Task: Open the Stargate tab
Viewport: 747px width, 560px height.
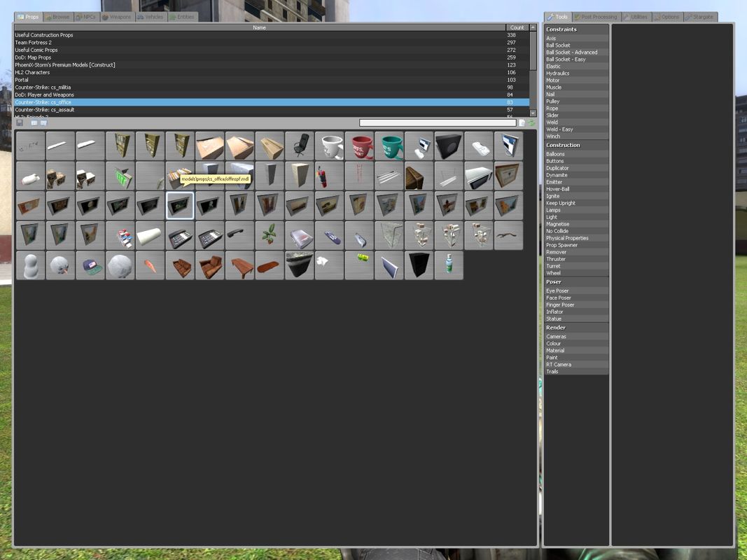Action: [x=700, y=17]
